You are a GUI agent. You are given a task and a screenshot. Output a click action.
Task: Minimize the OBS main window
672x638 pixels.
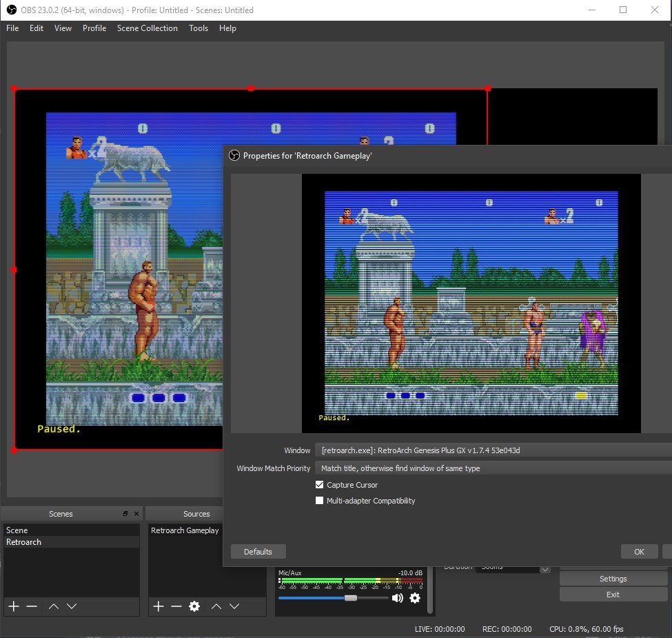[592, 10]
